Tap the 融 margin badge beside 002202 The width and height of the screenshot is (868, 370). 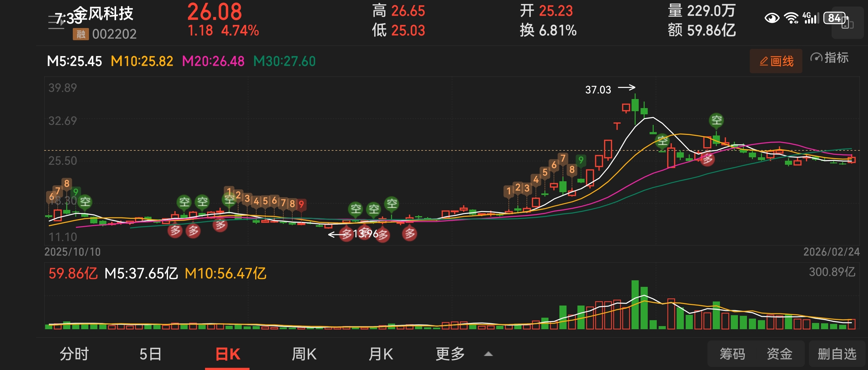(81, 34)
